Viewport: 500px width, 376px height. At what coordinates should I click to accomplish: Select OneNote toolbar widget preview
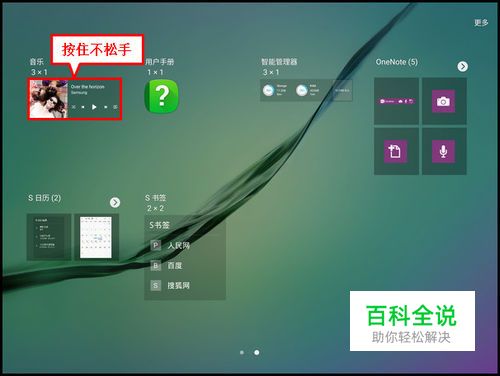(396, 101)
